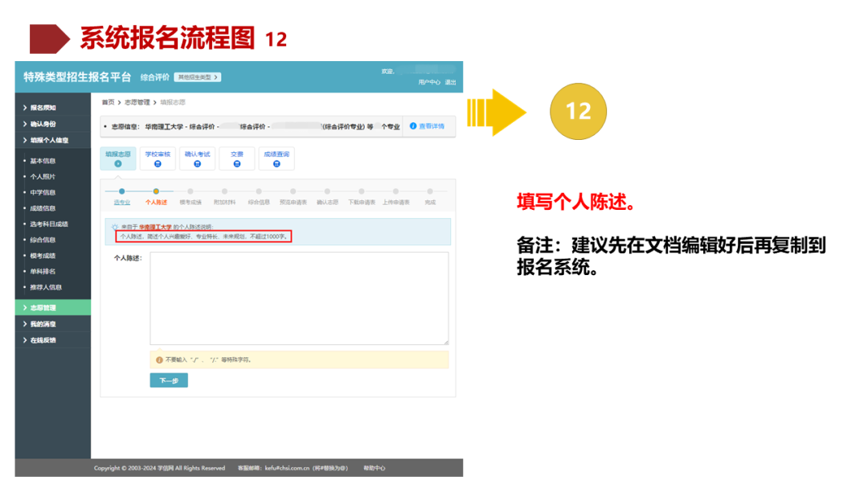Select the 综合信息 progress step
The width and height of the screenshot is (868, 489).
point(259,197)
